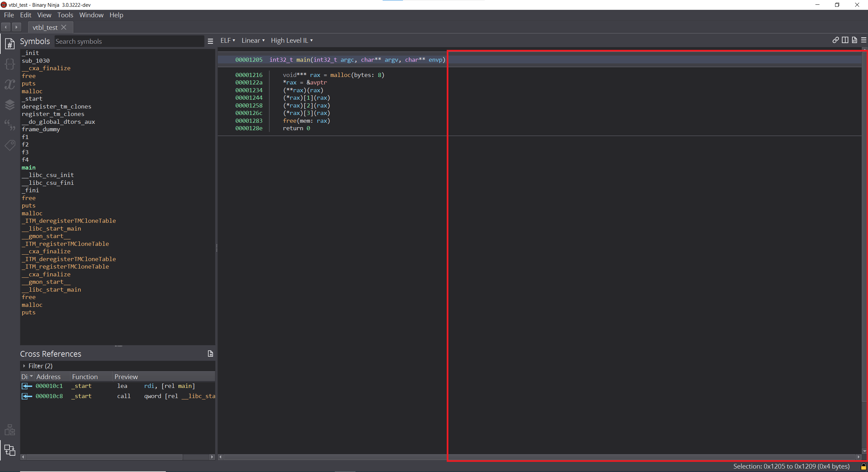868x472 pixels.
Task: Click the mini graph icon at bottom left
Action: pos(9,430)
